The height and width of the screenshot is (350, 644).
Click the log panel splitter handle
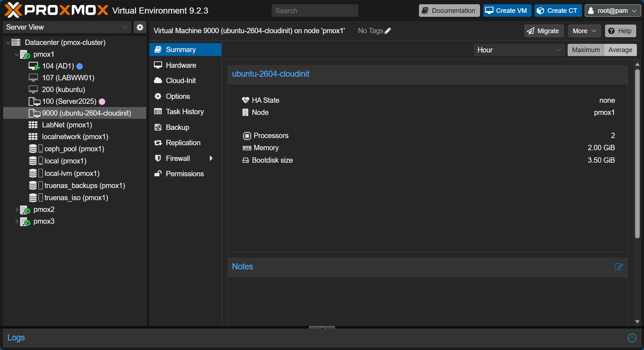click(x=322, y=327)
